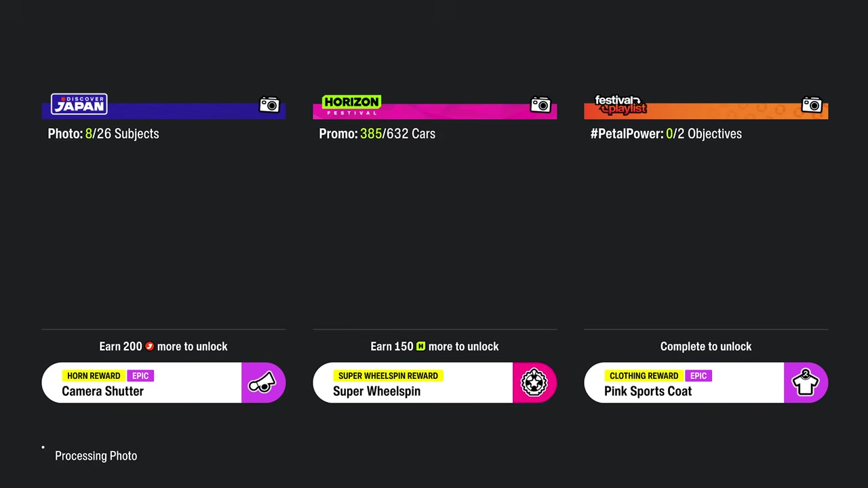Select the Camera Shutter reward card

point(163,383)
